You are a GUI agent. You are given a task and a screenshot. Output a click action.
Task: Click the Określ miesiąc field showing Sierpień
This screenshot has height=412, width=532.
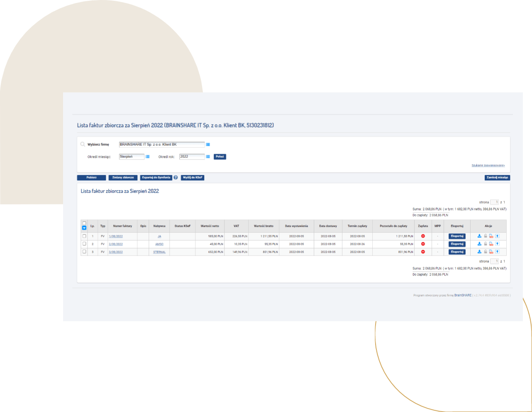pyautogui.click(x=132, y=157)
